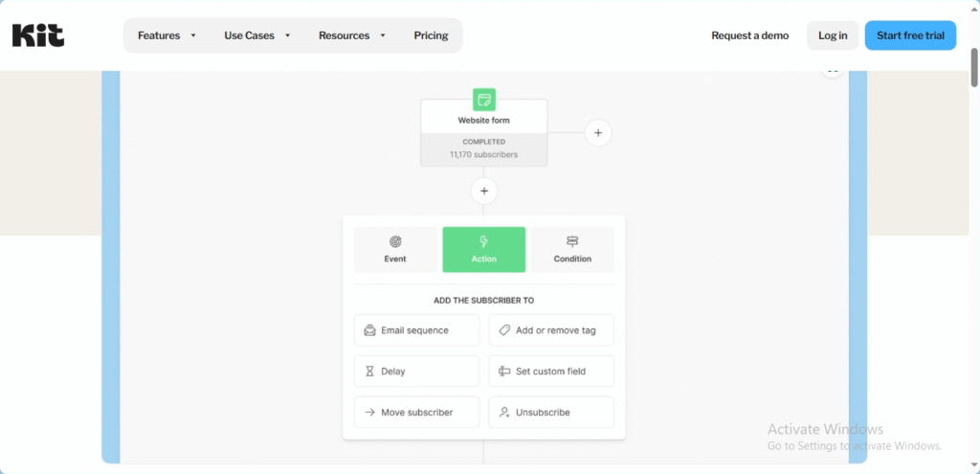Click the page vertical scrollbar thumb
The image size is (980, 474).
pyautogui.click(x=973, y=68)
